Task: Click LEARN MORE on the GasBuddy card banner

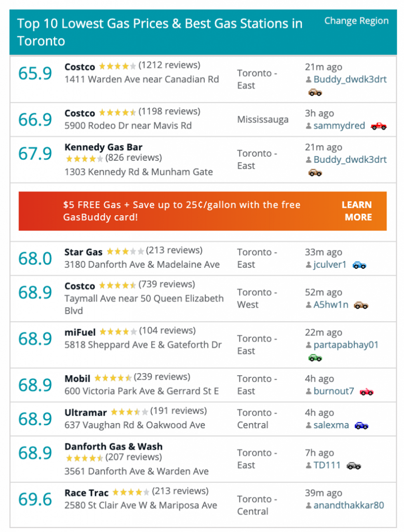Action: (x=358, y=211)
